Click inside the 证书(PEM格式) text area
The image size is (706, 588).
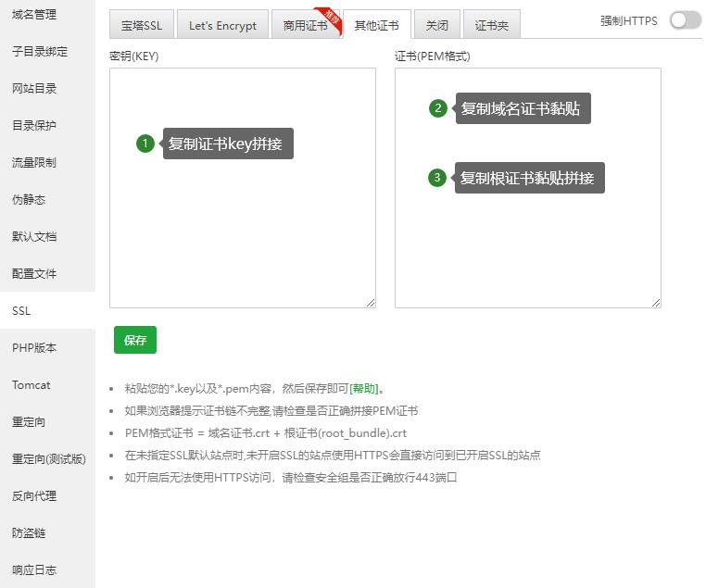(x=527, y=250)
